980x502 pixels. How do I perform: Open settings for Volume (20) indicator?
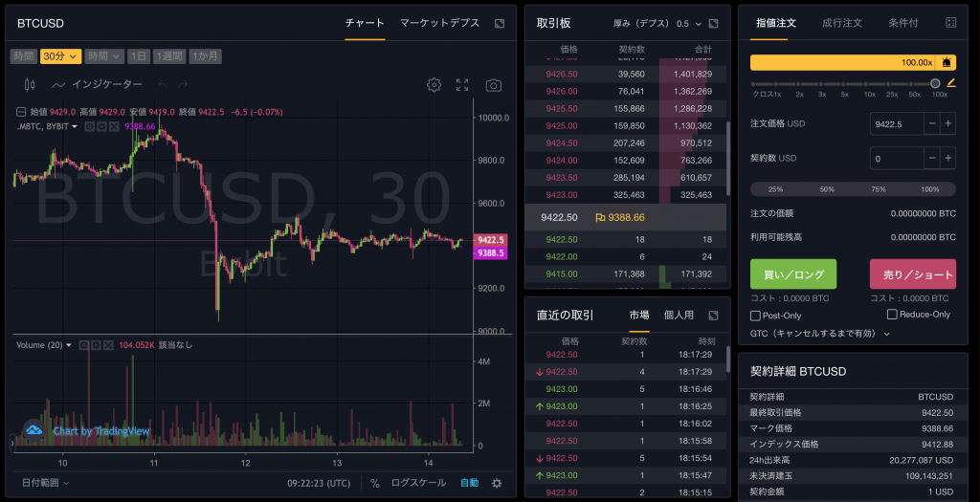[96, 345]
